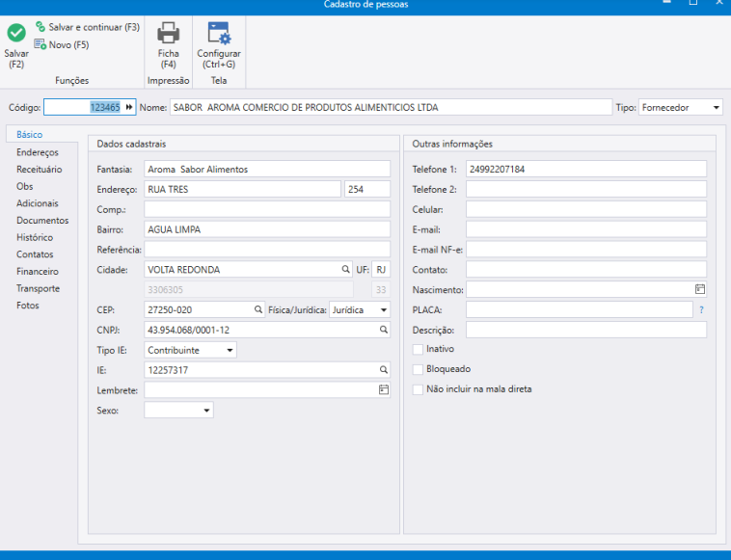Focus the Comp. field
This screenshot has height=560, width=731.
click(267, 209)
